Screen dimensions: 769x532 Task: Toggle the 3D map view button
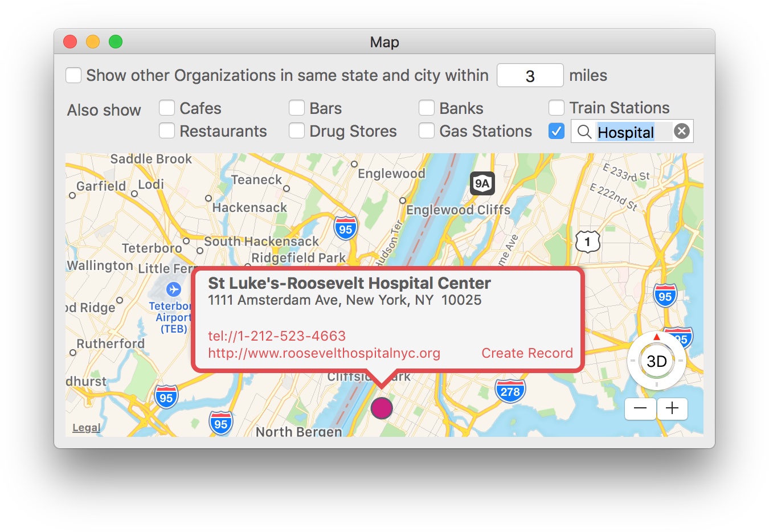[657, 361]
